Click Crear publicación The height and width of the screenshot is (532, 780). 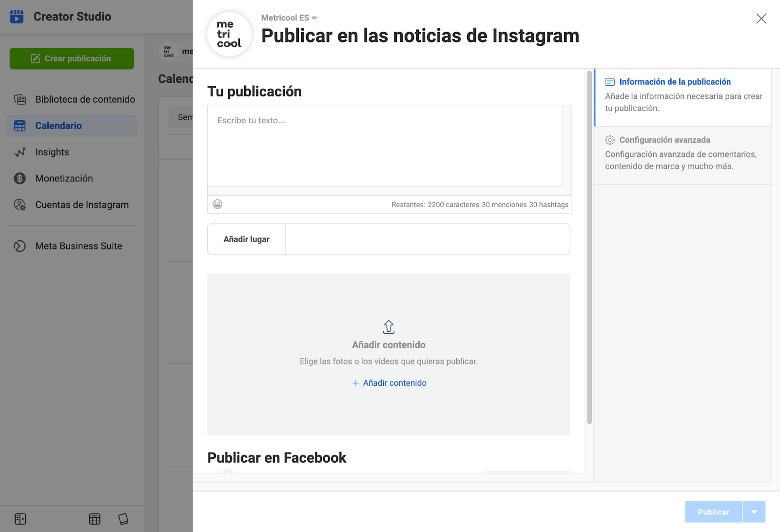pos(71,58)
